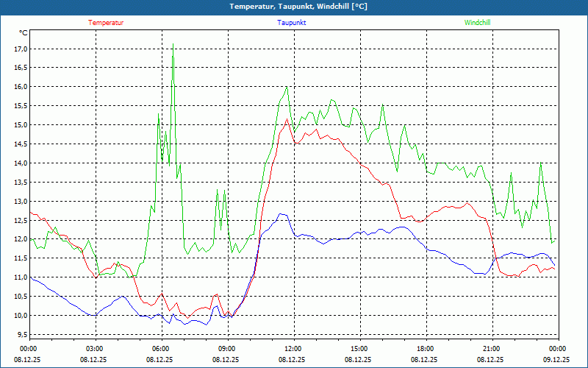Image resolution: width=588 pixels, height=368 pixels.
Task: Select the 06:00 time axis marker
Action: point(161,349)
